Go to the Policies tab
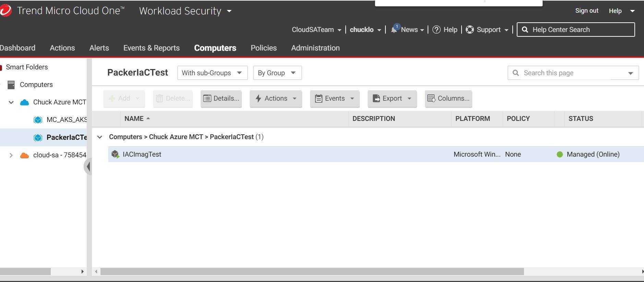Viewport: 644px width, 282px height. click(x=263, y=48)
